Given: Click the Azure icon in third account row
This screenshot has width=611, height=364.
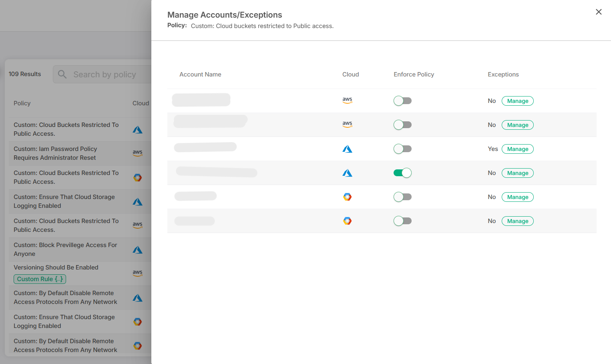Looking at the screenshot, I should click(x=347, y=149).
